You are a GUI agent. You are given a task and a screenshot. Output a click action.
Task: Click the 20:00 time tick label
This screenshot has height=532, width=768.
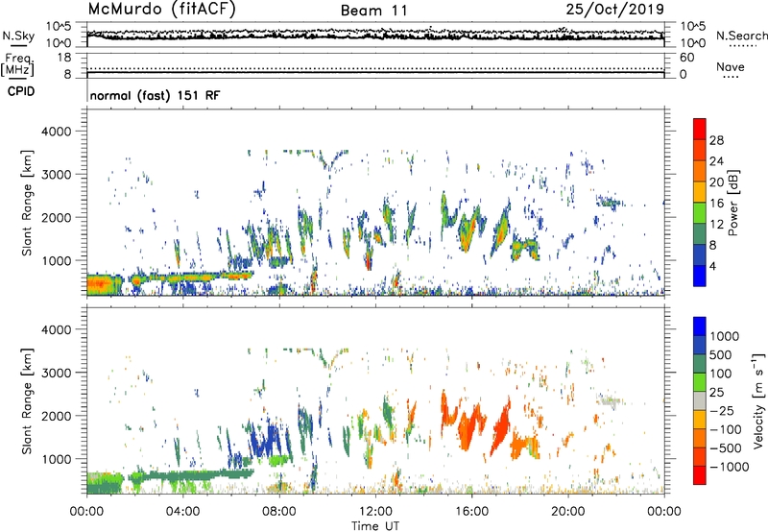[567, 512]
